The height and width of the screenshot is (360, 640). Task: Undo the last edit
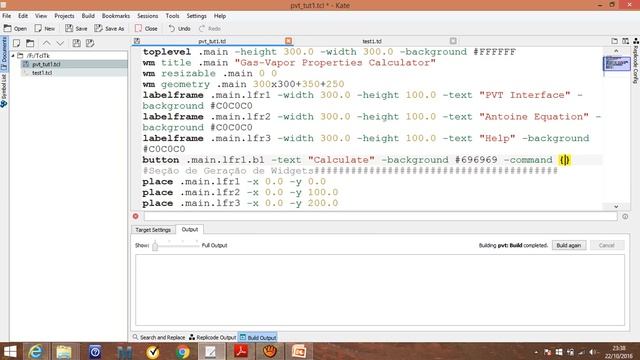pos(180,28)
